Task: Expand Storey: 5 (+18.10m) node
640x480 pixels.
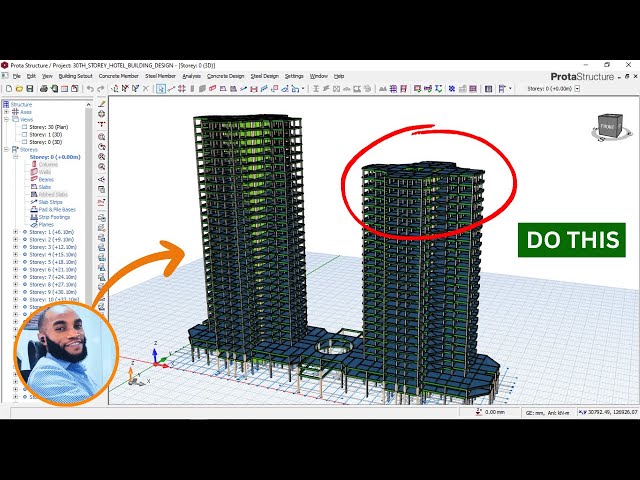Action: (x=16, y=262)
